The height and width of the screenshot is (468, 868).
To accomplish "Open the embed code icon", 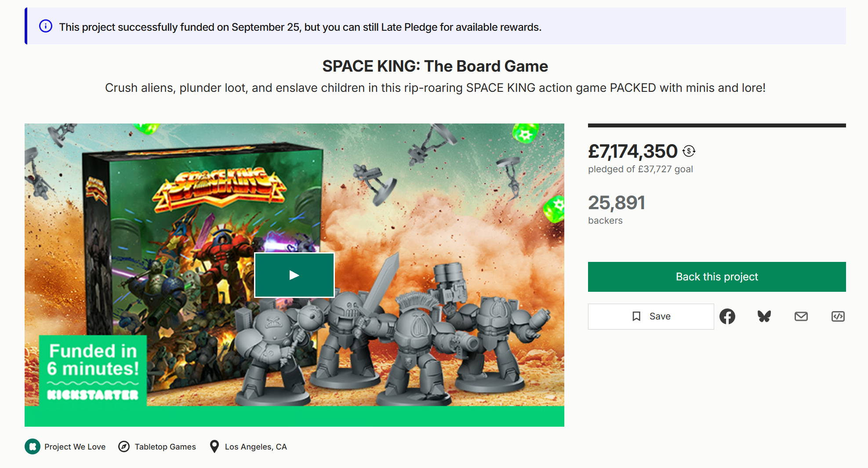I will (838, 316).
